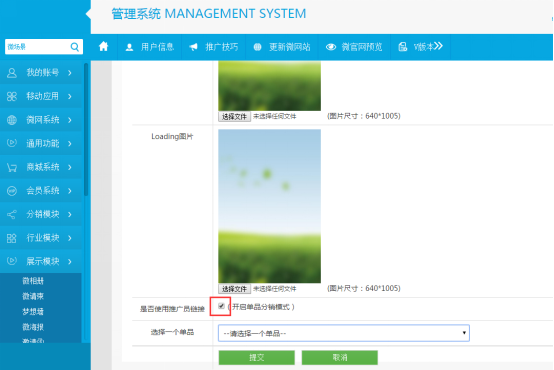
Task: Expand 通用功能 with its chevron
Action: click(x=70, y=143)
